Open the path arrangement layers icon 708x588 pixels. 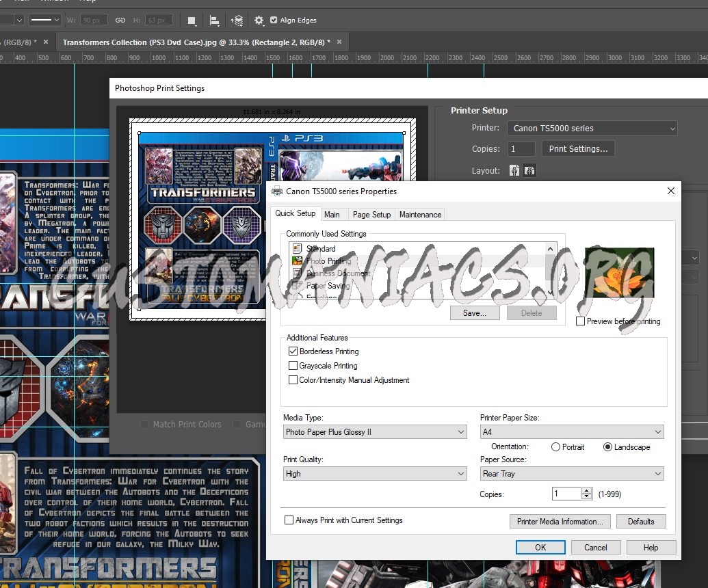click(237, 21)
